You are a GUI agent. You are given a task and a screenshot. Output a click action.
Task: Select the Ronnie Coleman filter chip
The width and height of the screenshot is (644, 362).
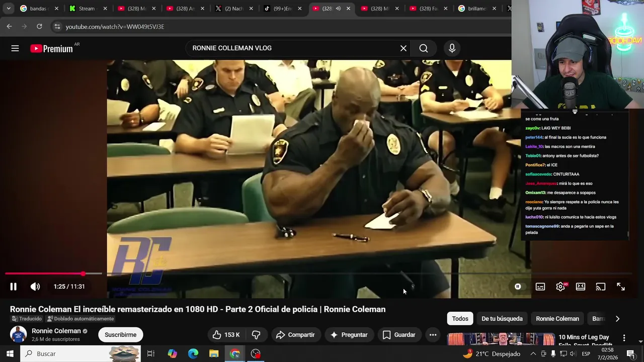tap(557, 319)
